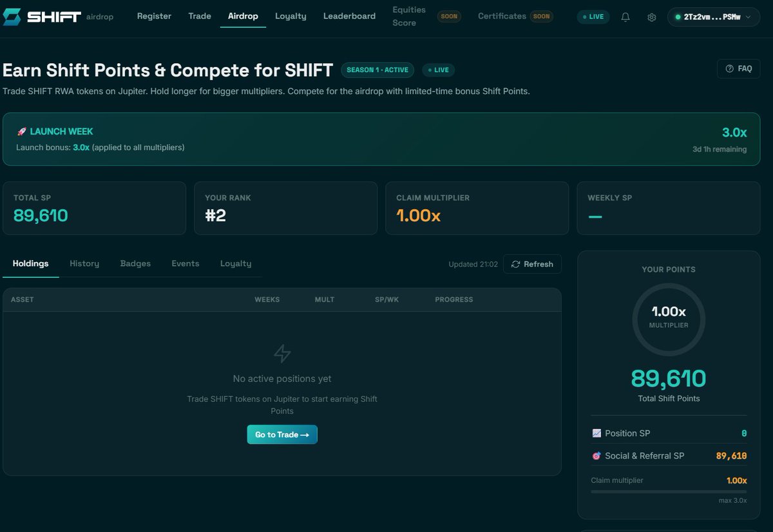Viewport: 773px width, 532px height.
Task: Click the 'Updated 21:02' text
Action: 473,264
